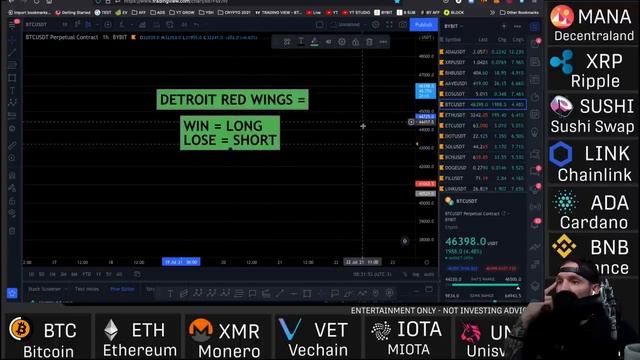Toggle auto scale
This screenshot has height=360, width=640.
[x=429, y=274]
